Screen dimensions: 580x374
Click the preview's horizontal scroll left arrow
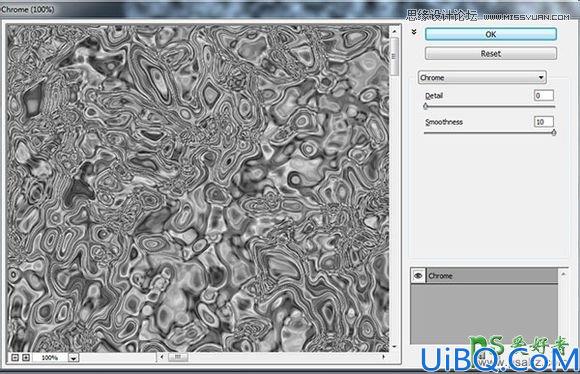pyautogui.click(x=162, y=357)
